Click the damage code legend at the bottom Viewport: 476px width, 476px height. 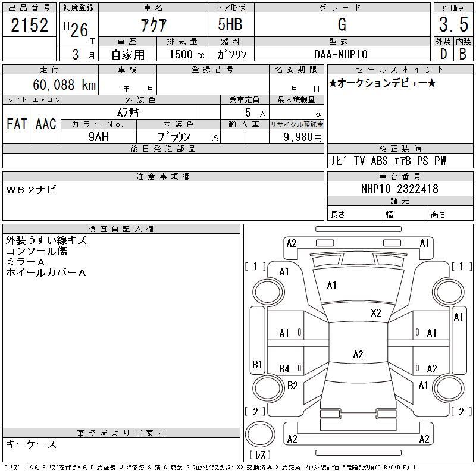point(210,468)
